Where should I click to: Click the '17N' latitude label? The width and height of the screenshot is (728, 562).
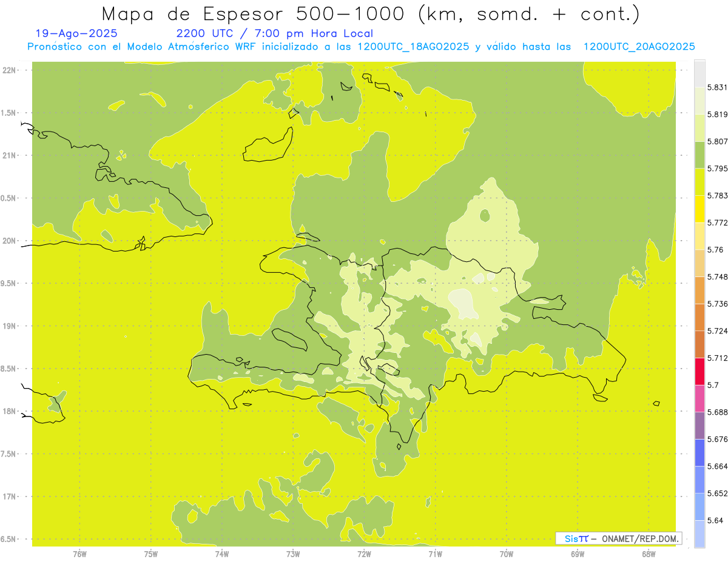(10, 497)
